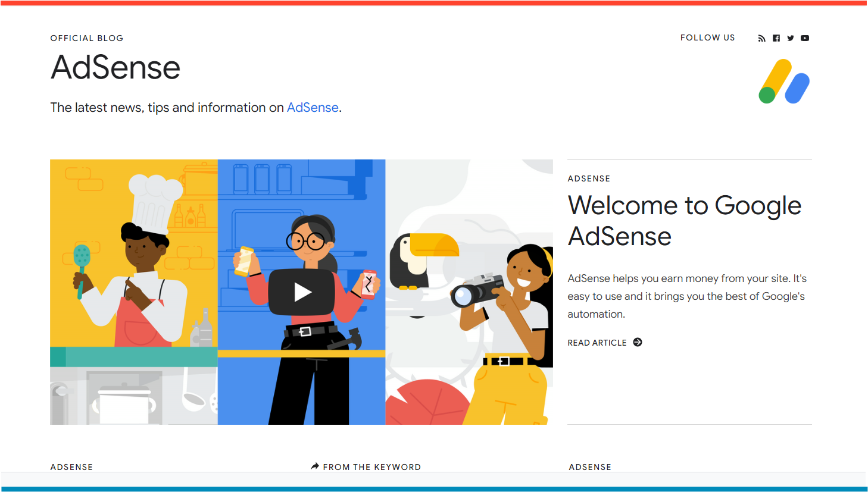The width and height of the screenshot is (868, 492).
Task: Open the YouTube follow icon
Action: coord(805,38)
